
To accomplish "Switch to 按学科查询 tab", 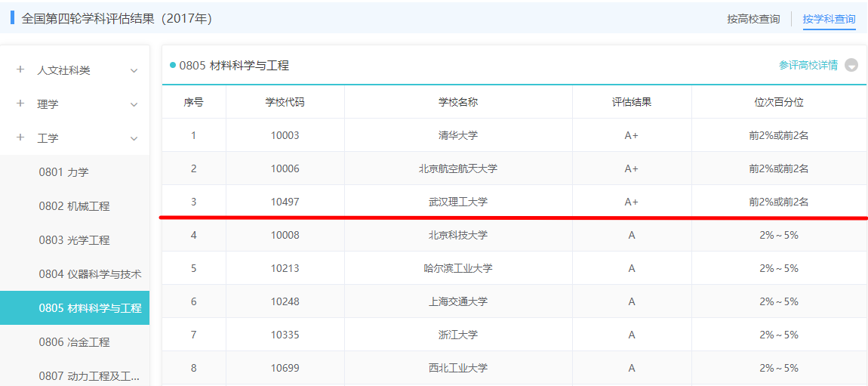I will point(830,19).
